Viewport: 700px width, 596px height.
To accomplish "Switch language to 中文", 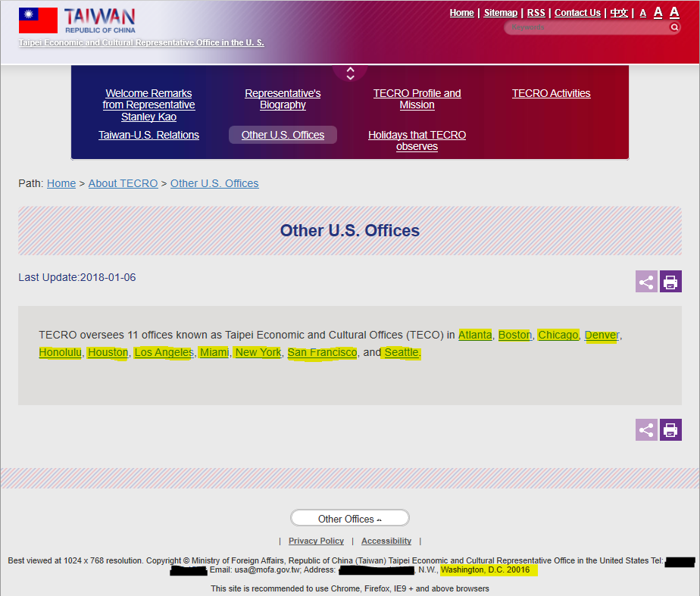I will point(619,13).
